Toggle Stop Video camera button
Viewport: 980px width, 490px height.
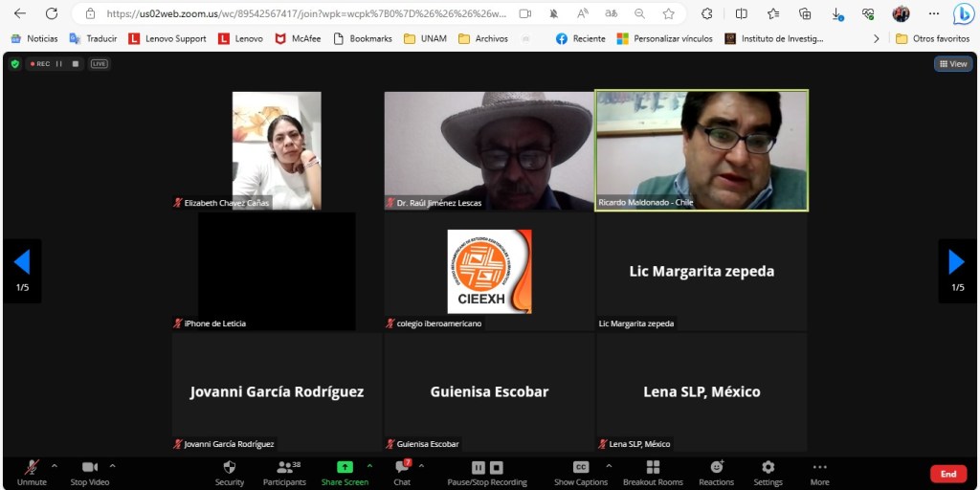coord(90,467)
